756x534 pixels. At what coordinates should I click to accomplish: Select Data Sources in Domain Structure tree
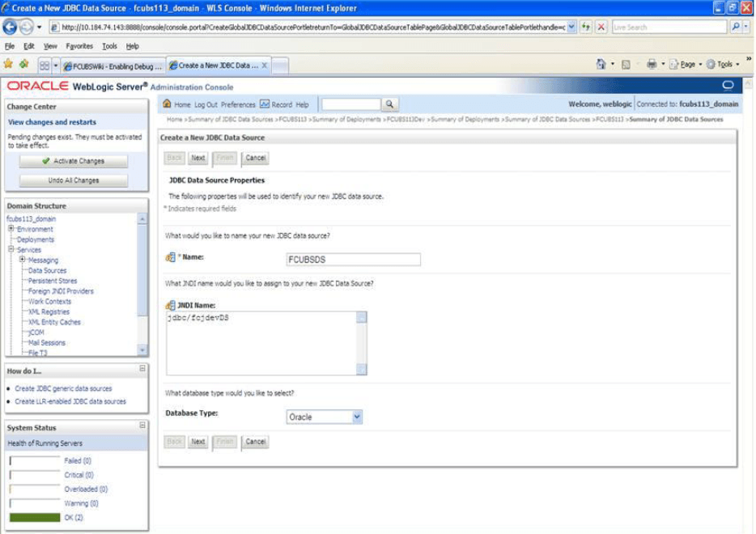tap(47, 270)
